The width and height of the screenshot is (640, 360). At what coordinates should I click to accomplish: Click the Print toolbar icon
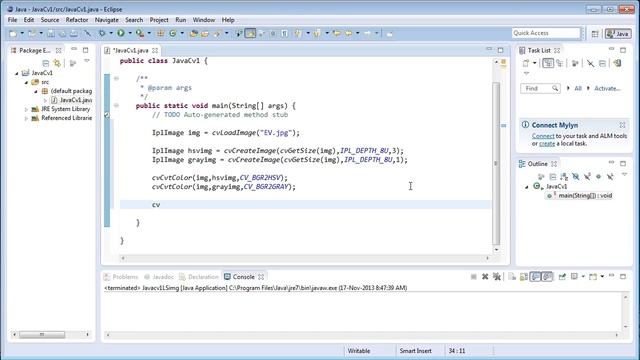74,33
